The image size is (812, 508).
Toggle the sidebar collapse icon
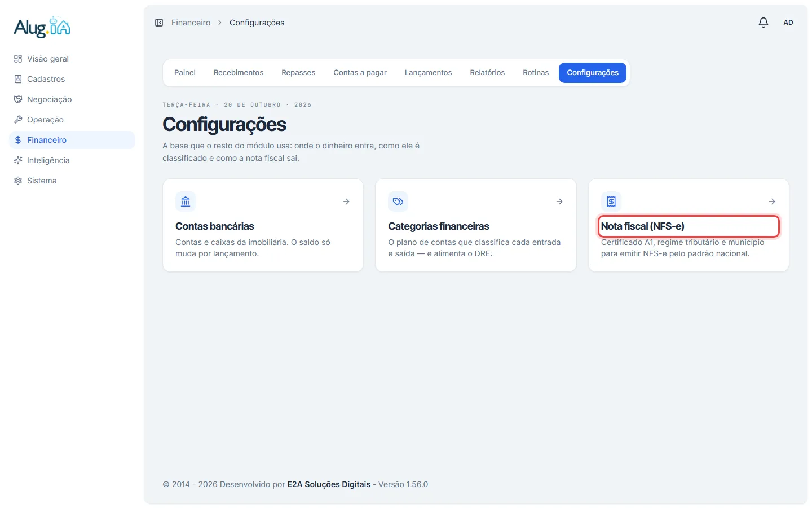[x=159, y=23]
